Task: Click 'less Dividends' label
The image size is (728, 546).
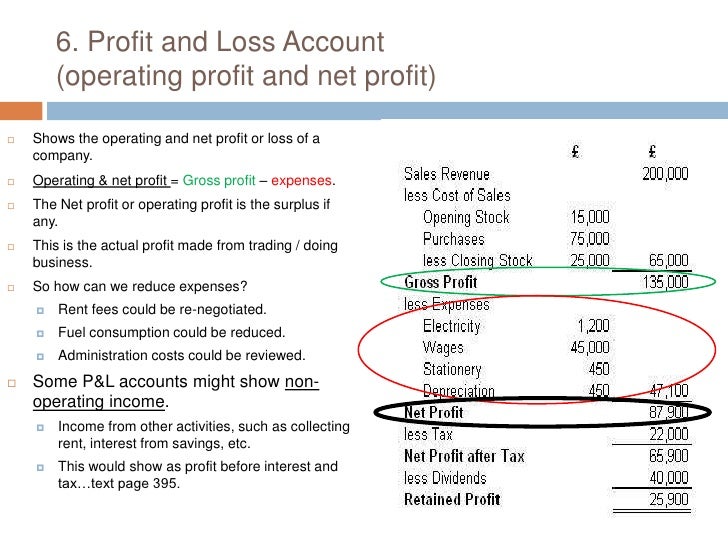Action: [445, 478]
